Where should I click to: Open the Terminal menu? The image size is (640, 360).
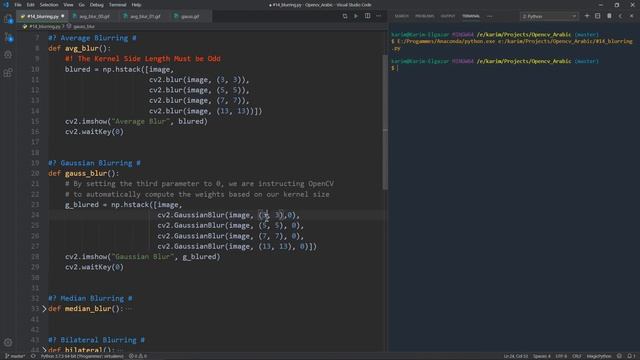click(x=118, y=5)
